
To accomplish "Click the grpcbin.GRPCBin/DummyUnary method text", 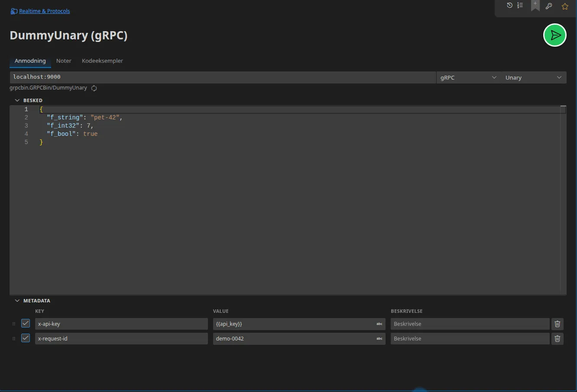I will 48,88.
